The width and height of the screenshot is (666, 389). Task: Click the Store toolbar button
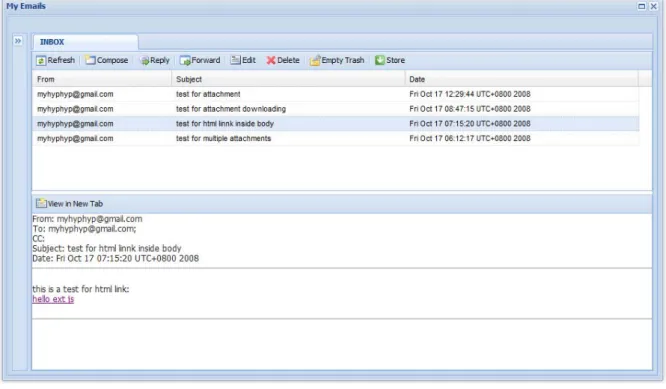click(x=390, y=60)
